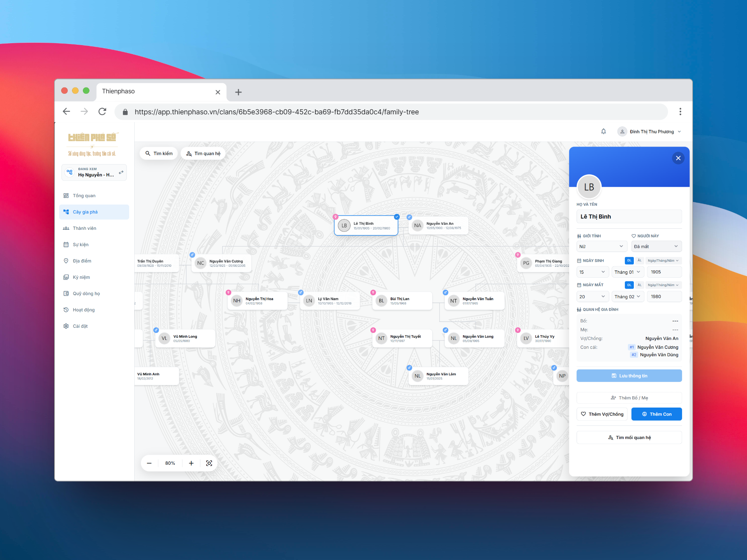The image size is (747, 560).
Task: Click the Thêm Con button
Action: tap(656, 414)
